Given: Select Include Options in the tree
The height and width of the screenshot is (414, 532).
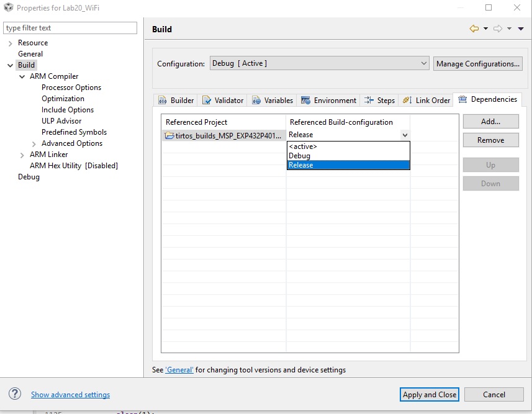Looking at the screenshot, I should [x=68, y=110].
